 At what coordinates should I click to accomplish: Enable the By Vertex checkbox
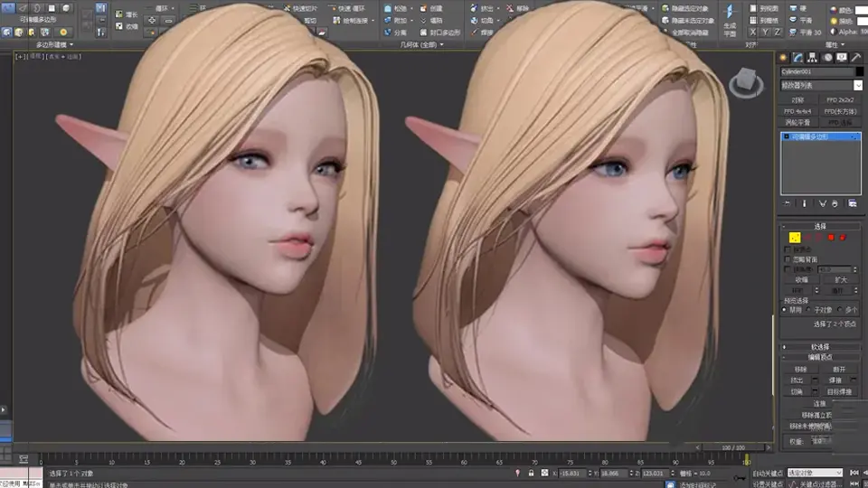788,249
